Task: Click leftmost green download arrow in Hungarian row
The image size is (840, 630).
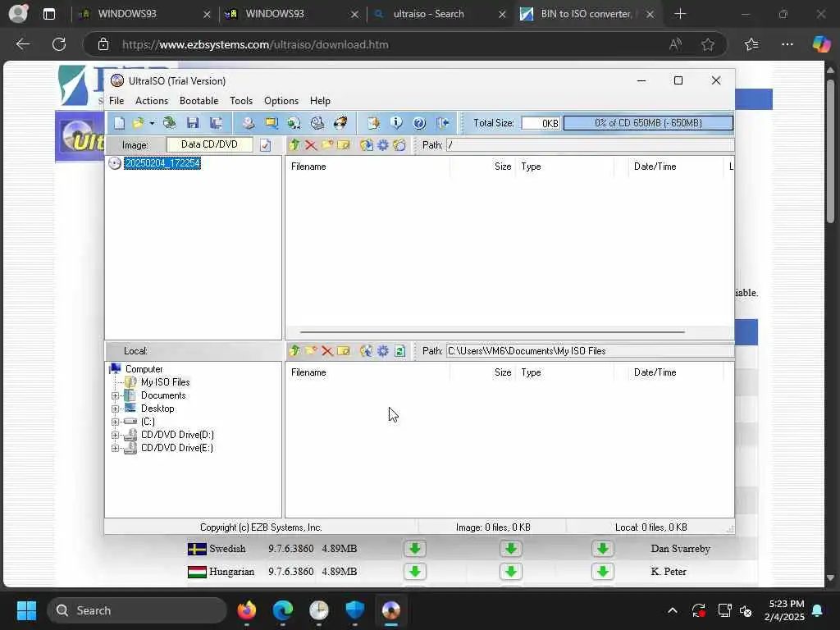Action: tap(414, 572)
